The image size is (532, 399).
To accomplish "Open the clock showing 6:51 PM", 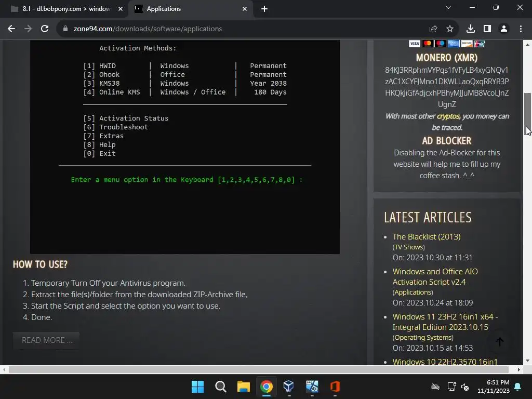I will click(x=494, y=387).
